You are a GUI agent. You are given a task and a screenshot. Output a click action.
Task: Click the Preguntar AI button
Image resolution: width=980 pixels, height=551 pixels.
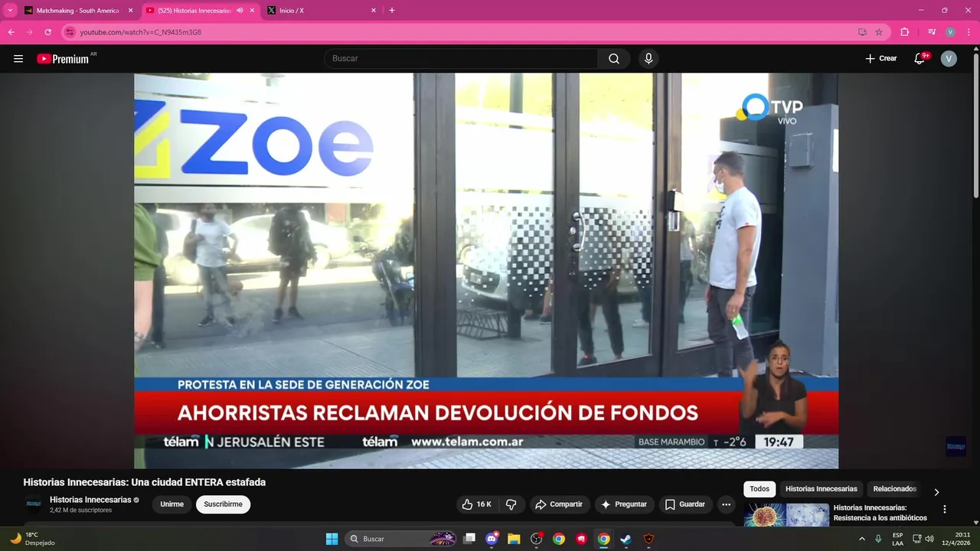pyautogui.click(x=625, y=504)
